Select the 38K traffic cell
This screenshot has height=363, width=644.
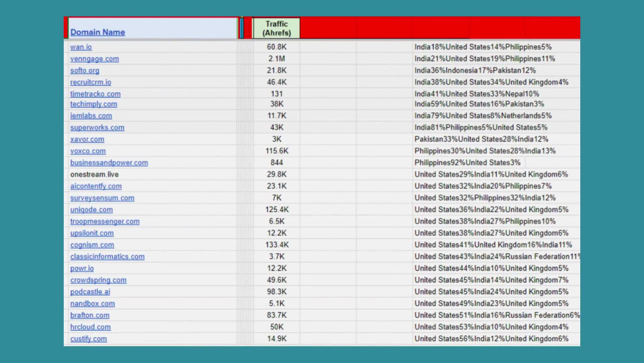click(276, 104)
